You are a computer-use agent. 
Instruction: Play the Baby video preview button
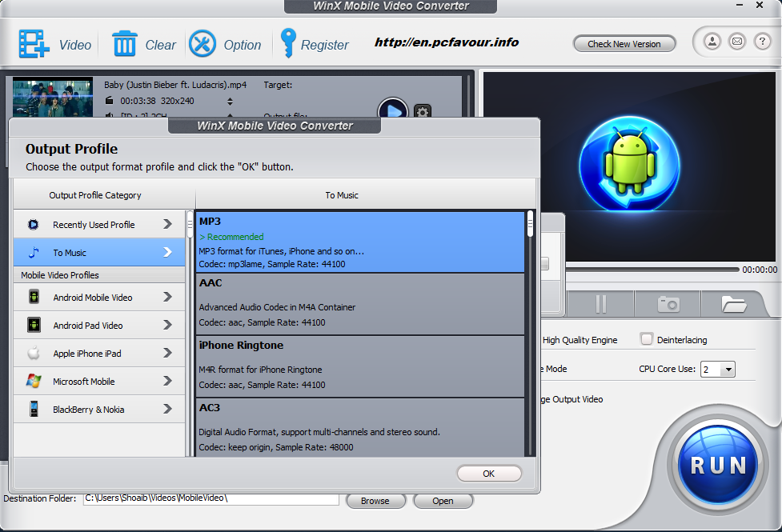point(393,108)
